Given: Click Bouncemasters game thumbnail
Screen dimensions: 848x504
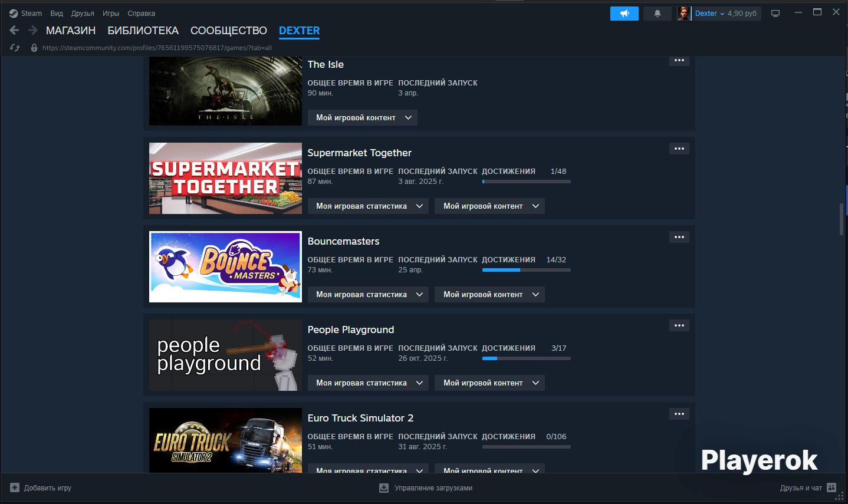Looking at the screenshot, I should tap(225, 266).
